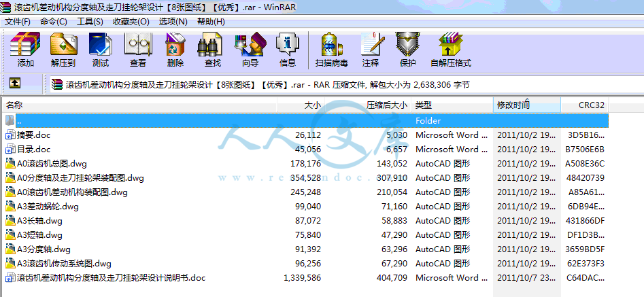Sort by 修改时间 column header

click(527, 105)
